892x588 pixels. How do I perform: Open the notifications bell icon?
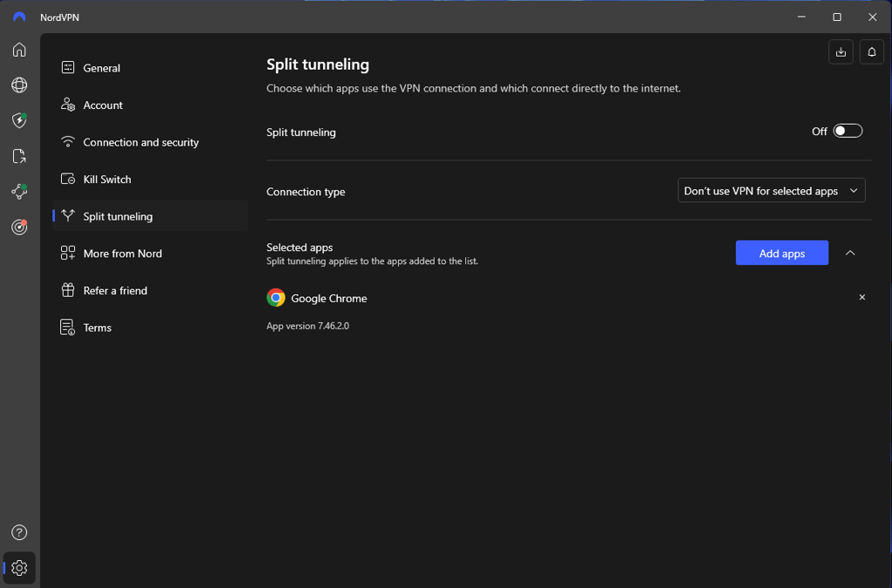pos(871,52)
